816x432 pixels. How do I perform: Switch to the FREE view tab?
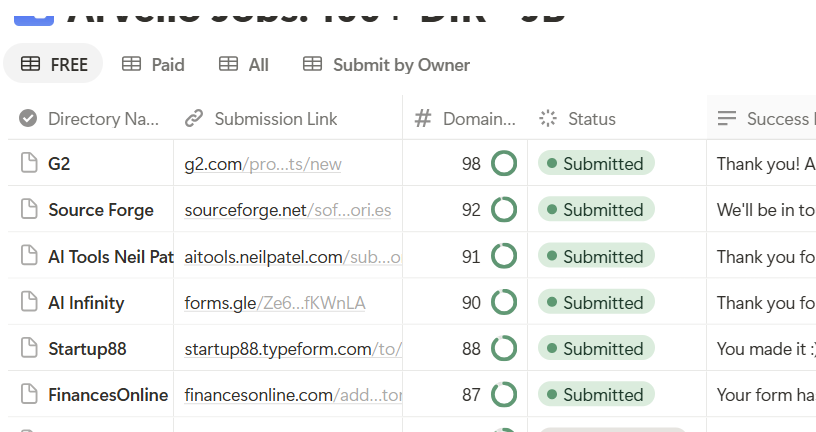[x=53, y=65]
